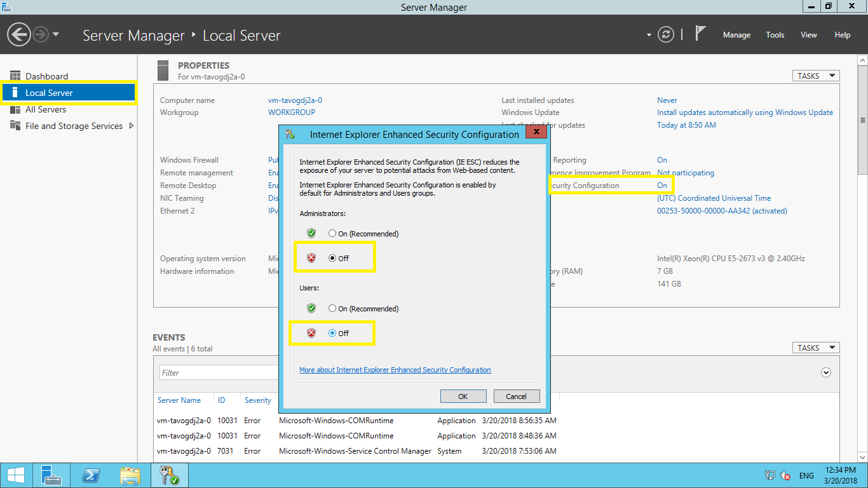Open More about IE Enhanced Security link
The width and height of the screenshot is (868, 488).
click(395, 370)
